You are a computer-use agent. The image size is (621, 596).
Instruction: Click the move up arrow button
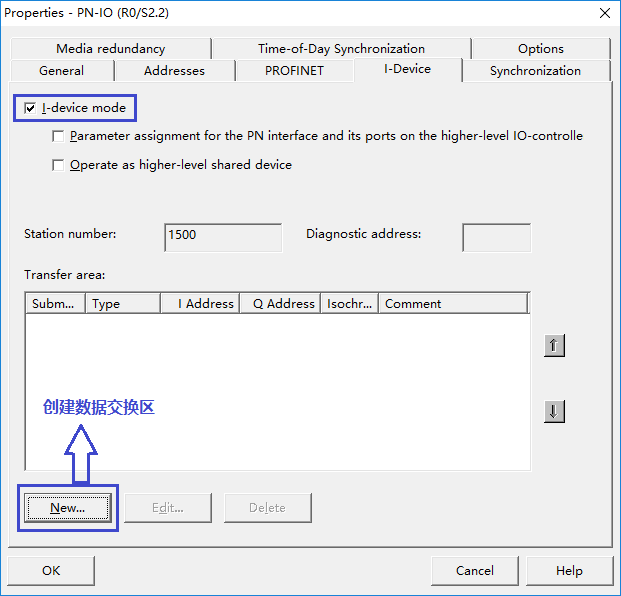(554, 345)
